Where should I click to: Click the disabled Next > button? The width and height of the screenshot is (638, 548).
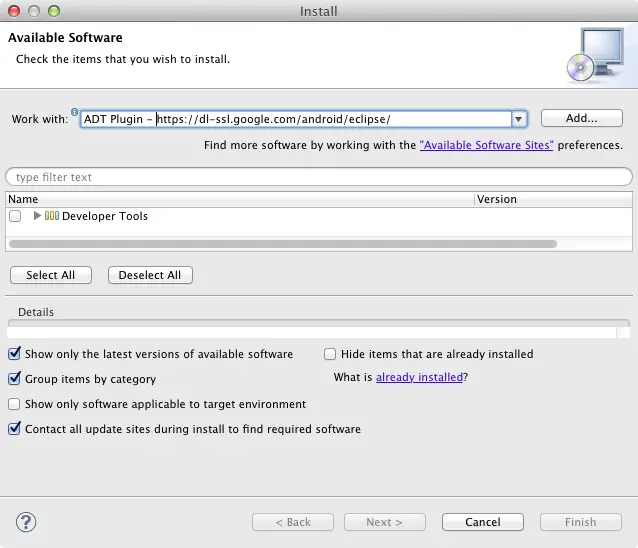pyautogui.click(x=385, y=522)
